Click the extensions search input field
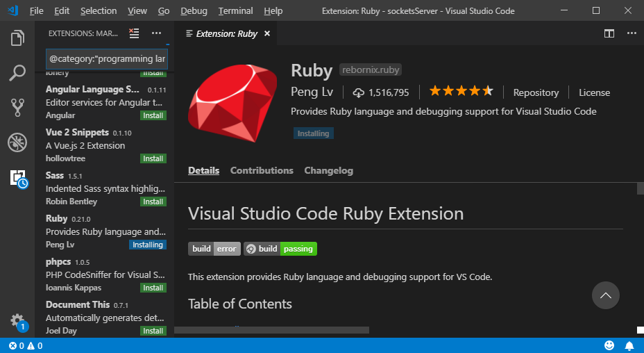The image size is (644, 353). point(107,59)
